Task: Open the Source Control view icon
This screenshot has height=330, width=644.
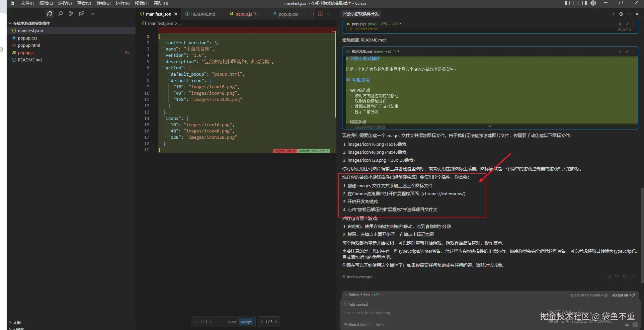Action: click(71, 14)
